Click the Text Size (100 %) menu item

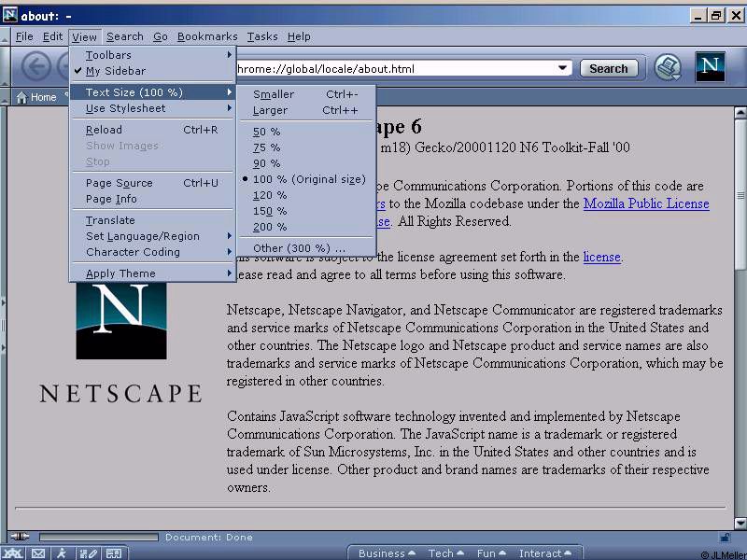[x=153, y=92]
